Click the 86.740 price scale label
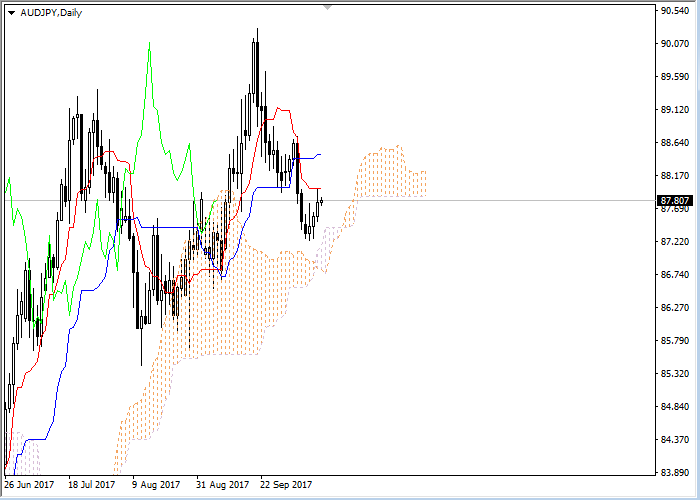The image size is (700, 500). pyautogui.click(x=675, y=275)
